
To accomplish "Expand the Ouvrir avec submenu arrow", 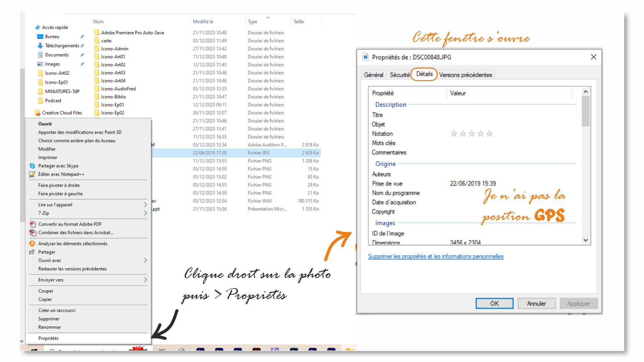I will (145, 260).
